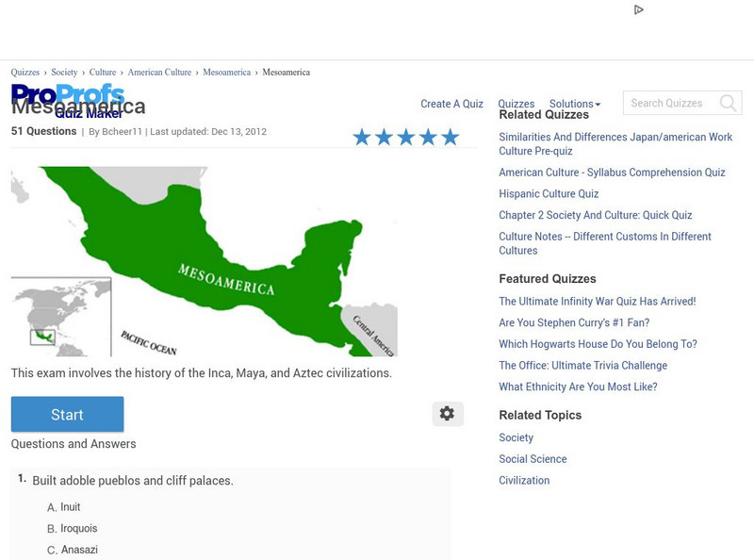Open Civilization related topic
754x560 pixels.
[x=524, y=481]
